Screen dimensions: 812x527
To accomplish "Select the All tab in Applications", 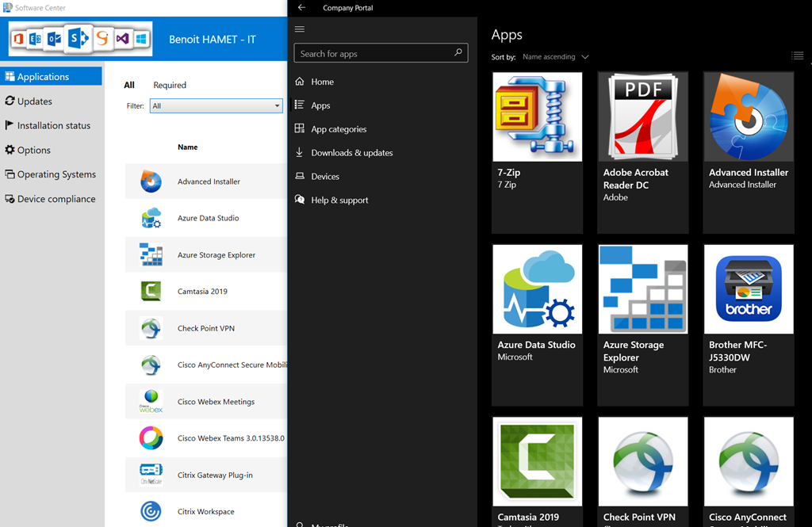I will pos(129,86).
